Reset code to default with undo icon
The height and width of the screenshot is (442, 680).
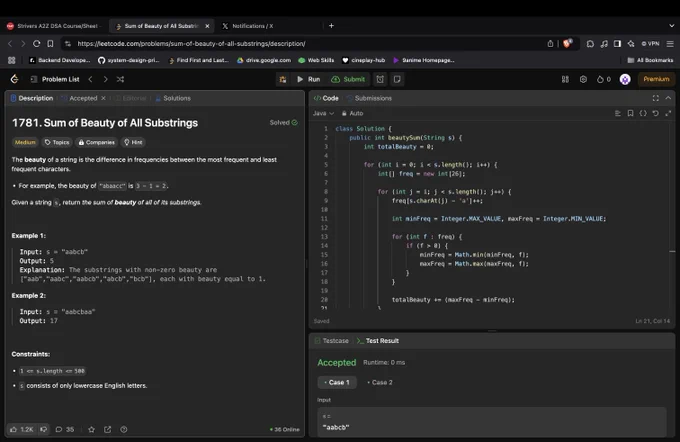coord(655,113)
